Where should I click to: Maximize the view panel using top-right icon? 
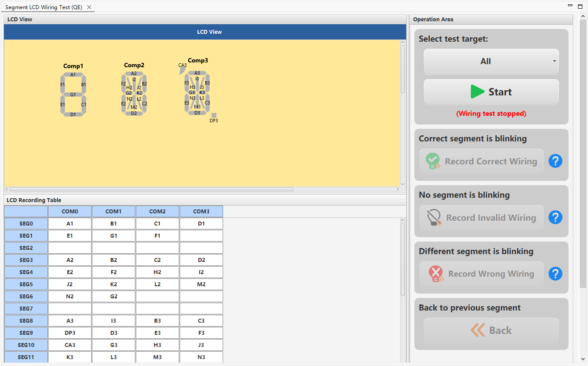580,6
